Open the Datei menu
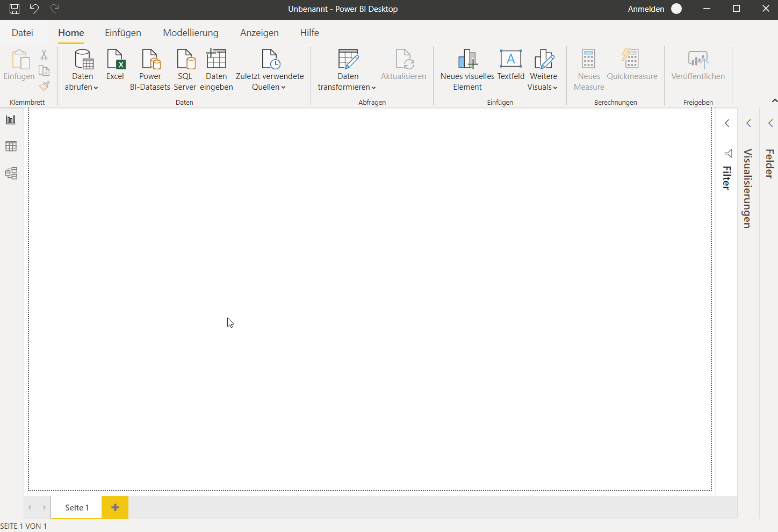Viewport: 778px width, 532px height. coord(23,33)
